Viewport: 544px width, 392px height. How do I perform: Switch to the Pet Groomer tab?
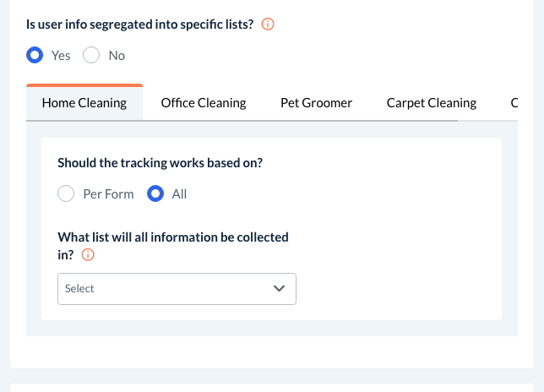pos(316,103)
